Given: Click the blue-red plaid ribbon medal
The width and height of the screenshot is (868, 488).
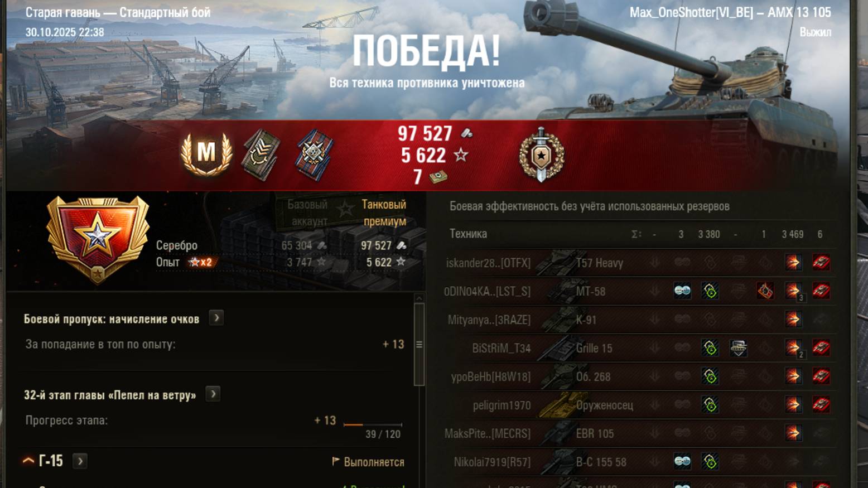Looking at the screenshot, I should tap(314, 155).
